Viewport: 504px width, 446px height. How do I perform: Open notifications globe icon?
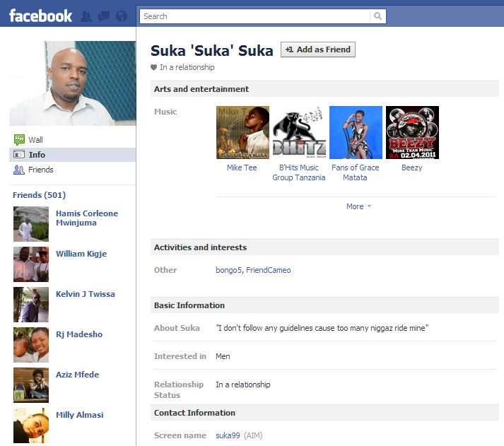tap(122, 16)
